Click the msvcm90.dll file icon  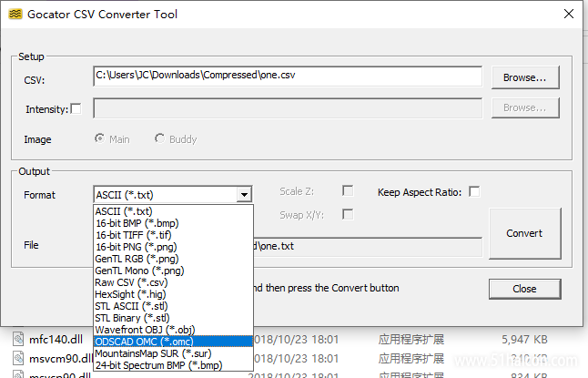(18, 358)
